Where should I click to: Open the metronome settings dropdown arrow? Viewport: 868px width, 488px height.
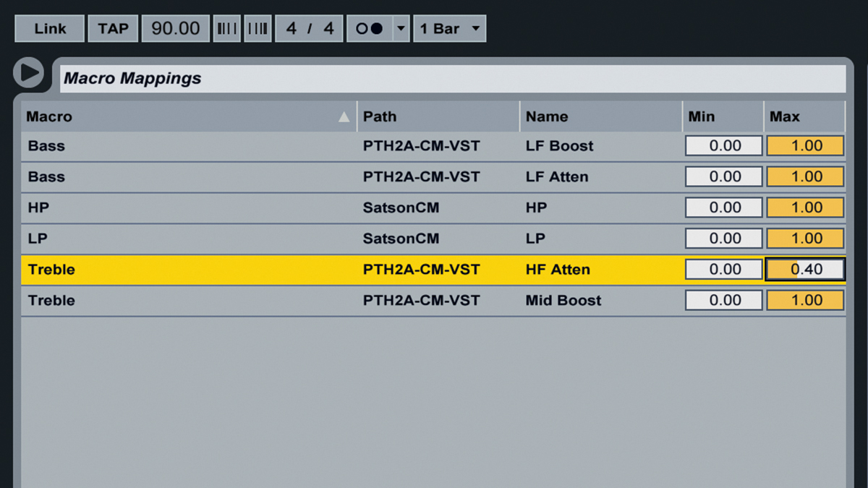[401, 29]
